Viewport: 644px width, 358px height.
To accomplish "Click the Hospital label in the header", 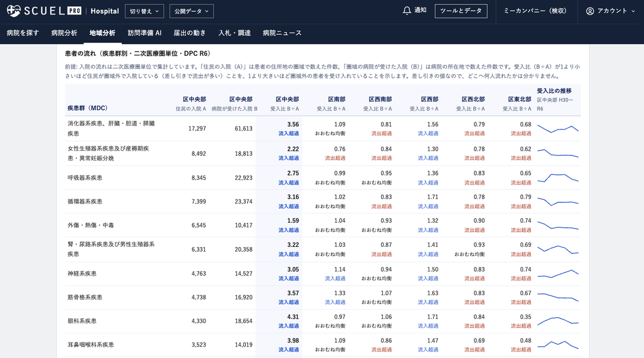I will [105, 11].
